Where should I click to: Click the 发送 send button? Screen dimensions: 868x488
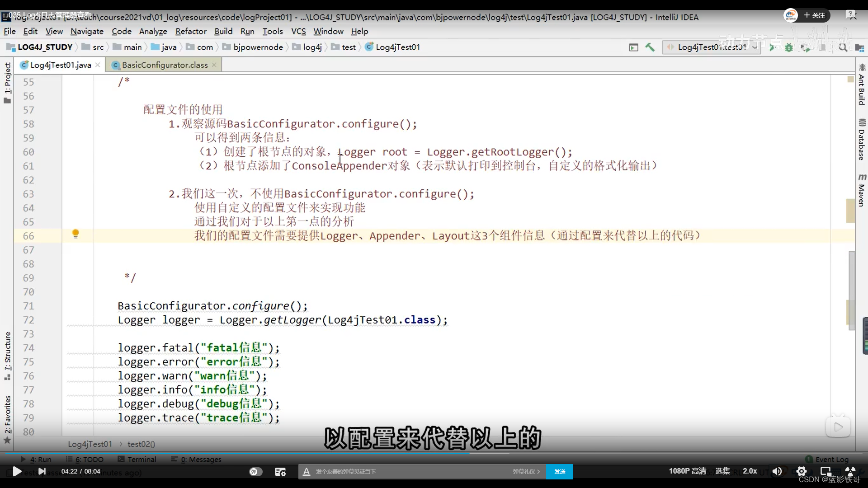(x=560, y=471)
